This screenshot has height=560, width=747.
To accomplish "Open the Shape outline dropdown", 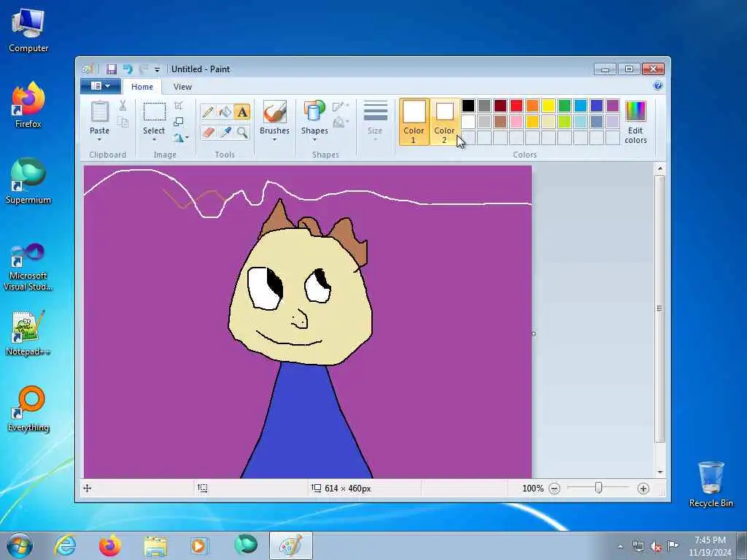I will [341, 106].
